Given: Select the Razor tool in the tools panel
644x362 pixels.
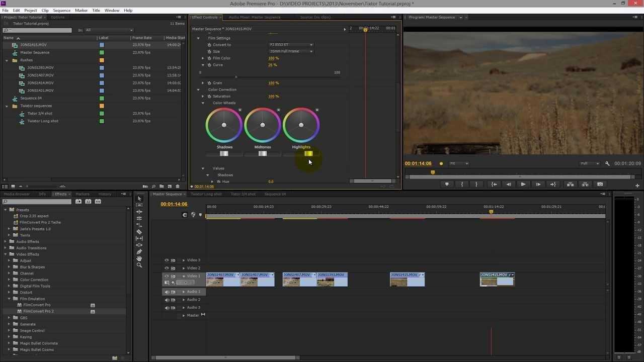Looking at the screenshot, I should pyautogui.click(x=139, y=232).
